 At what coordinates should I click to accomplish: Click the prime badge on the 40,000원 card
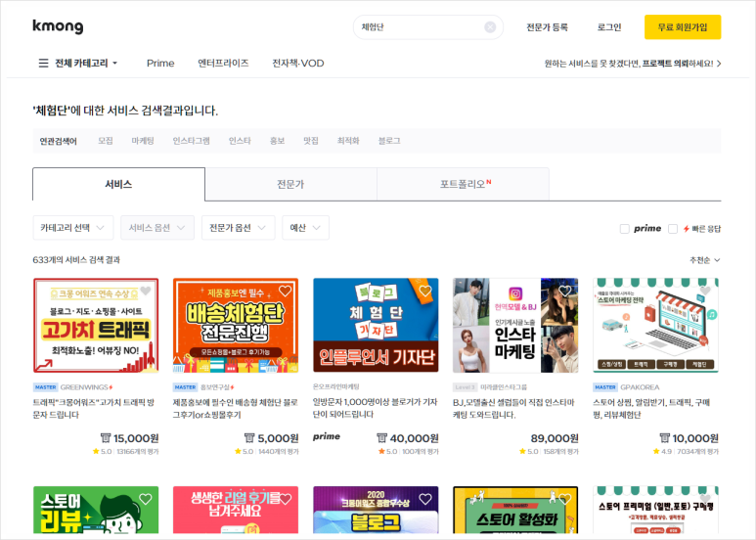(327, 436)
